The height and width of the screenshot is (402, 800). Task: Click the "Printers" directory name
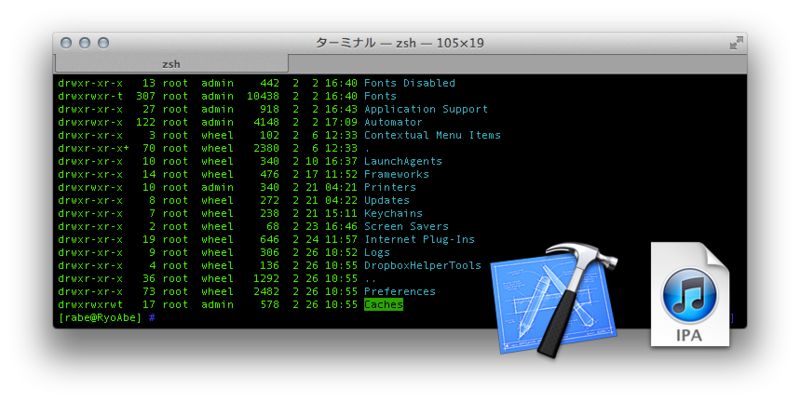pyautogui.click(x=390, y=187)
